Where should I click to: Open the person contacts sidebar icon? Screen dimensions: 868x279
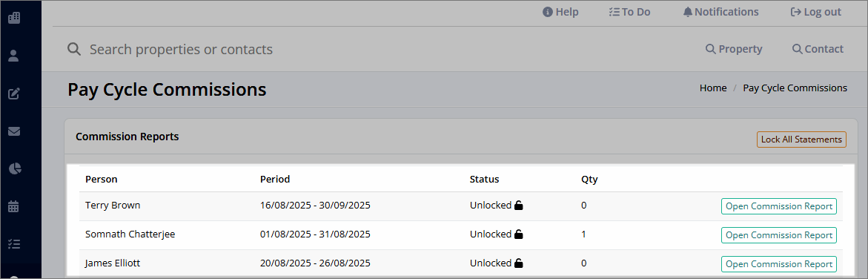(x=14, y=56)
